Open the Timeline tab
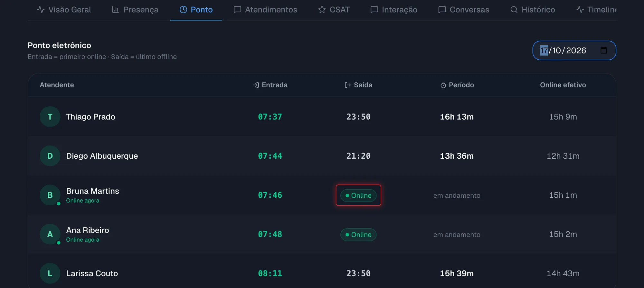 coord(596,10)
